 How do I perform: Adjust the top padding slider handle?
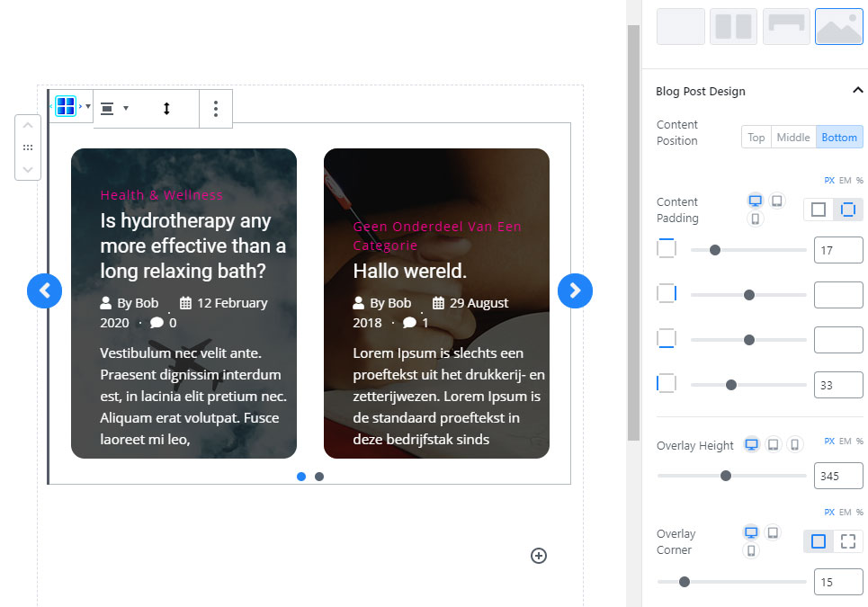coord(715,250)
